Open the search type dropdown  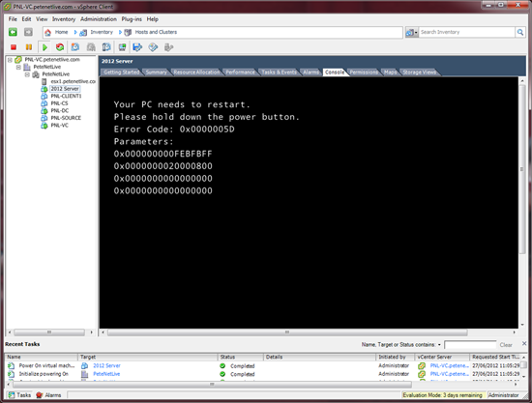(411, 33)
